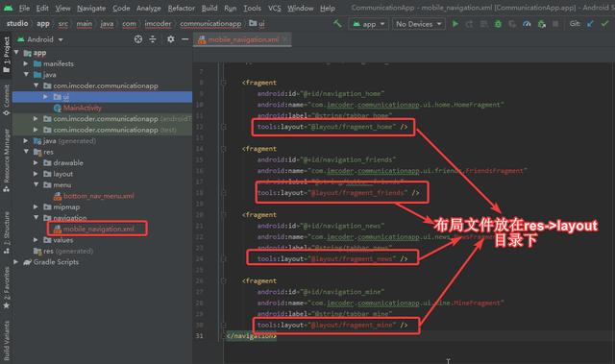Toggle the Favorites tool window
Screen dimensions: 615x364
pos(7,288)
